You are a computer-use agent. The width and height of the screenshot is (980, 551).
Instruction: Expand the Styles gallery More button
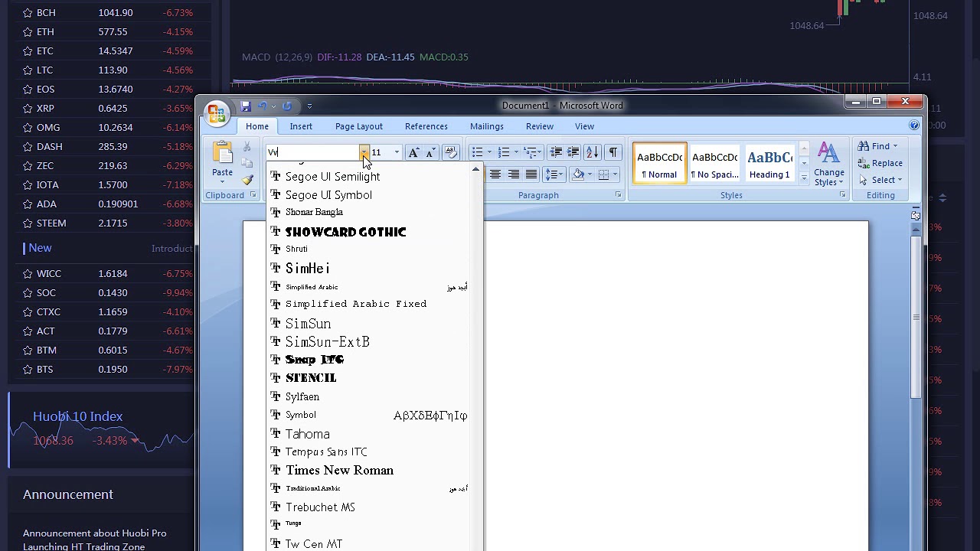(x=804, y=178)
